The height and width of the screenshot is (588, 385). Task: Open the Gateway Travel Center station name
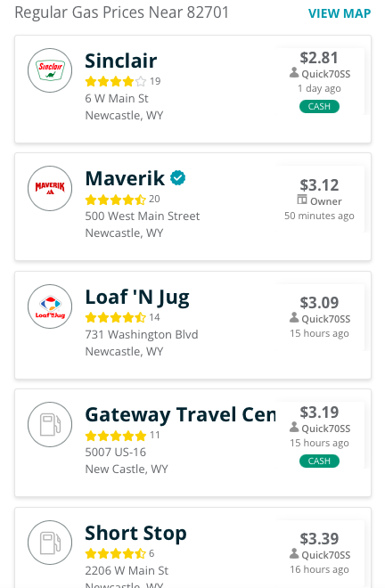click(180, 415)
